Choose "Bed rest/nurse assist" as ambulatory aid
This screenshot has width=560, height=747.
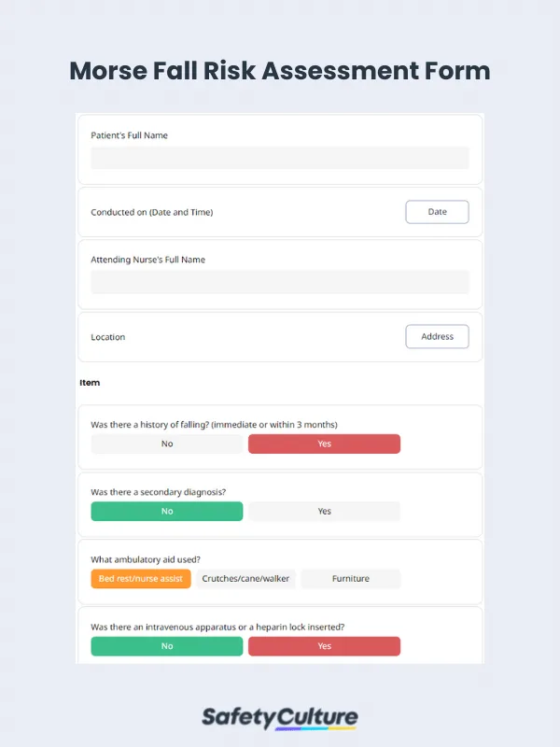pyautogui.click(x=140, y=578)
